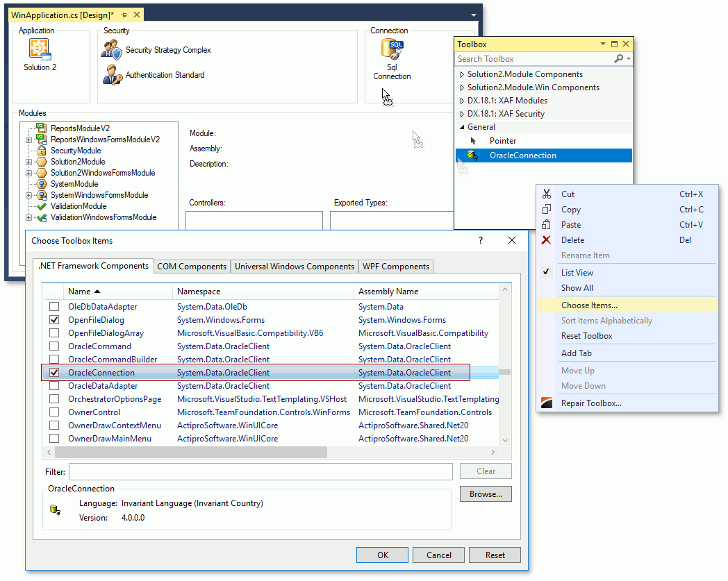The image size is (728, 581).
Task: Uncheck the OracleConnection component checkbox
Action: tap(53, 372)
